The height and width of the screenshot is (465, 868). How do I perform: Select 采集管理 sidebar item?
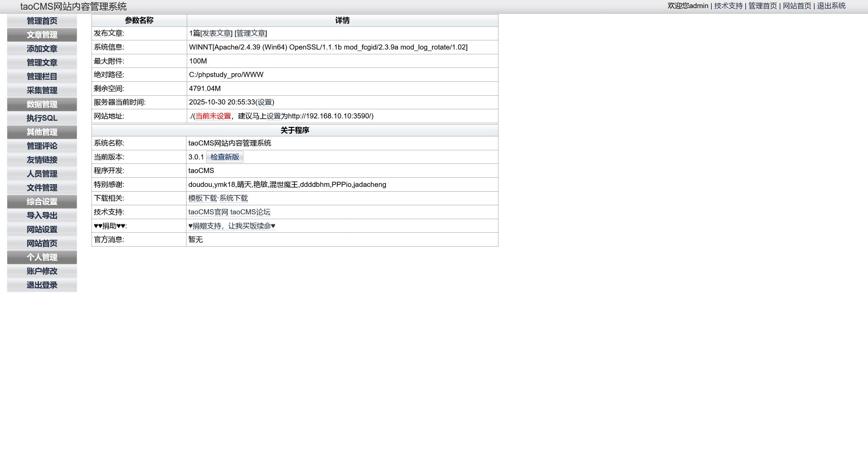42,91
